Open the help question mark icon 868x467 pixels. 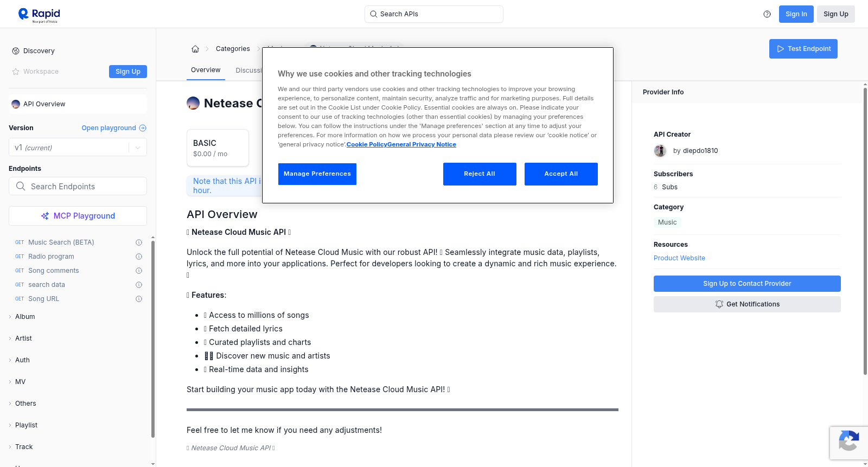[767, 14]
